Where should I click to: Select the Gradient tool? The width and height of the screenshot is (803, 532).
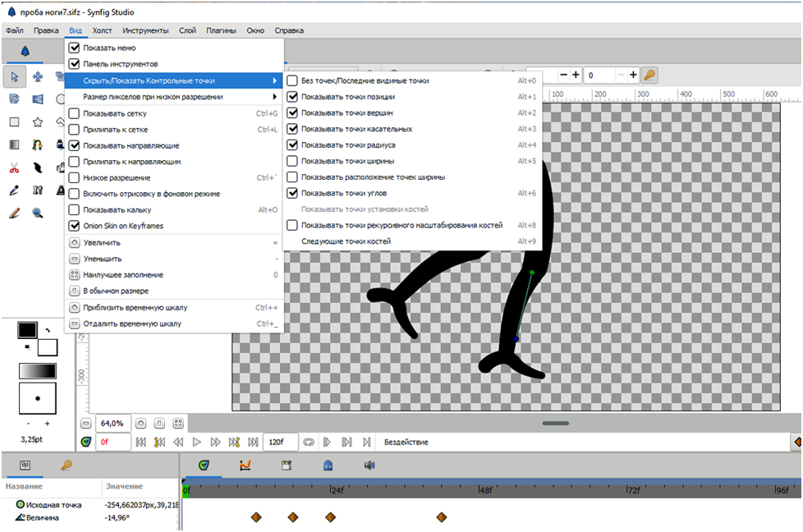14,145
